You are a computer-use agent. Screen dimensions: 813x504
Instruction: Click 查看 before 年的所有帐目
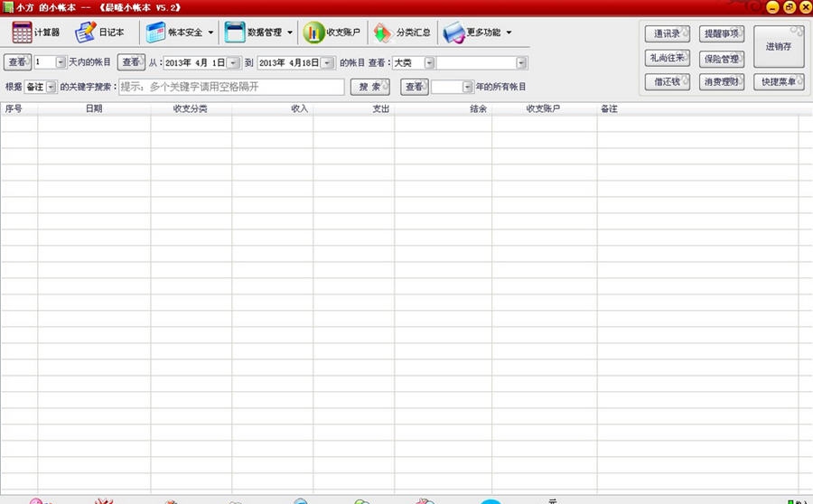coord(415,87)
